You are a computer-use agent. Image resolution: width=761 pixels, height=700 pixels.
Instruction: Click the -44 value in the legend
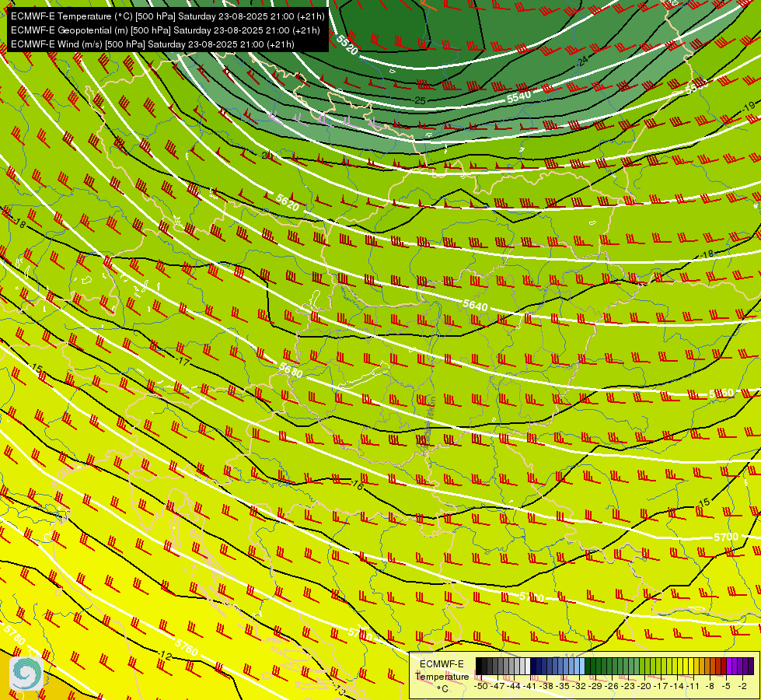514,687
